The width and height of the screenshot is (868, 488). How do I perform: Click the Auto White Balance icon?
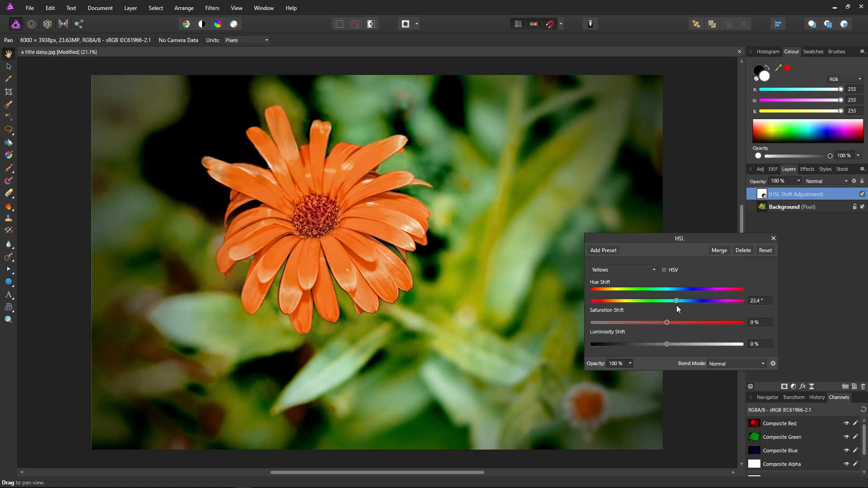234,24
